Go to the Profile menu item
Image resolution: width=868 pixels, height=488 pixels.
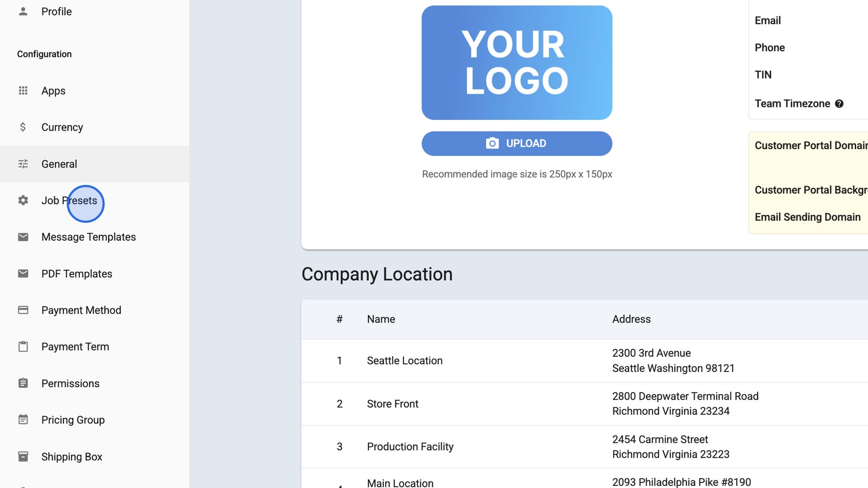[x=56, y=11]
